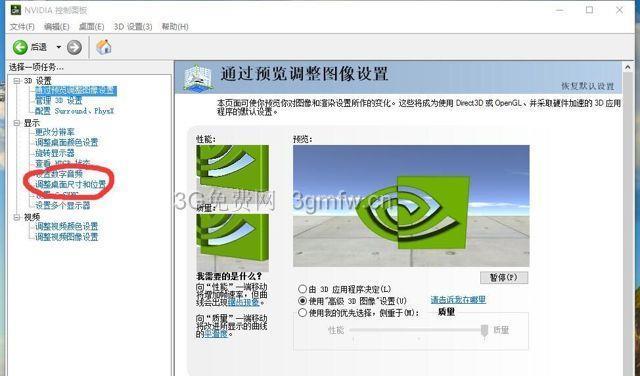Open the 编辑(E) menu
Screen dimensions: 640x376
click(x=57, y=27)
